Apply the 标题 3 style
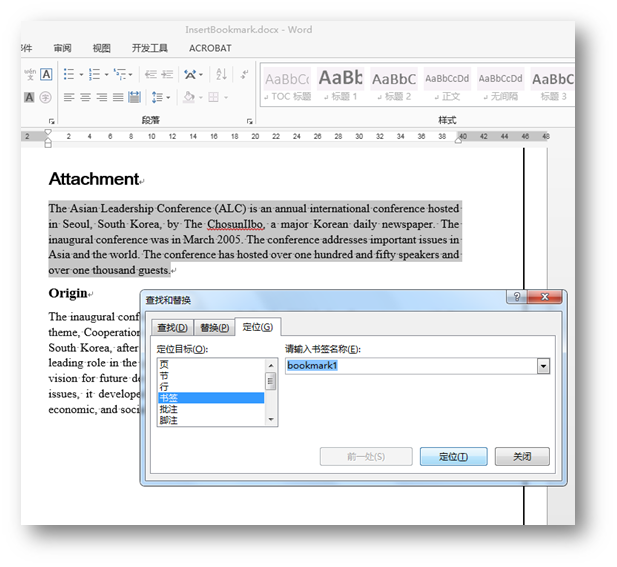Image resolution: width=617 pixels, height=567 pixels. (x=552, y=85)
